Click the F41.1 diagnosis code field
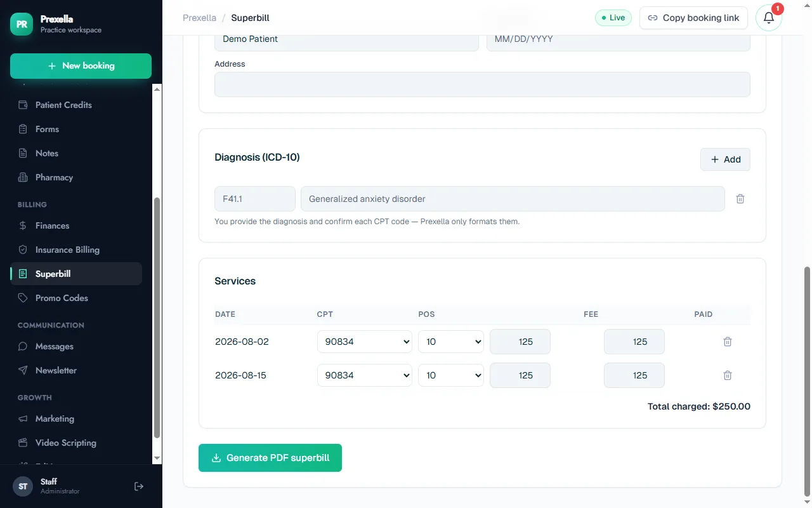812x508 pixels. 255,199
